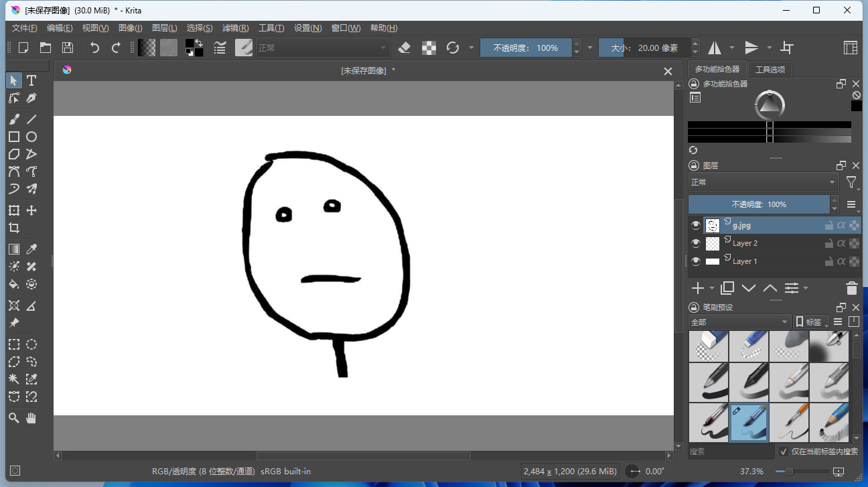Image resolution: width=868 pixels, height=487 pixels.
Task: Select the Text tool
Action: coord(31,80)
